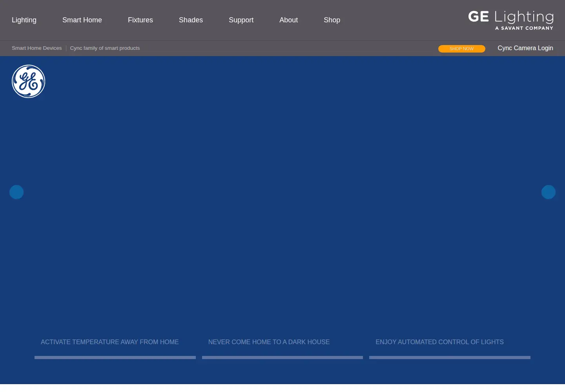This screenshot has width=565, height=392.
Task: Follow the Smart Home Devices link
Action: [37, 48]
